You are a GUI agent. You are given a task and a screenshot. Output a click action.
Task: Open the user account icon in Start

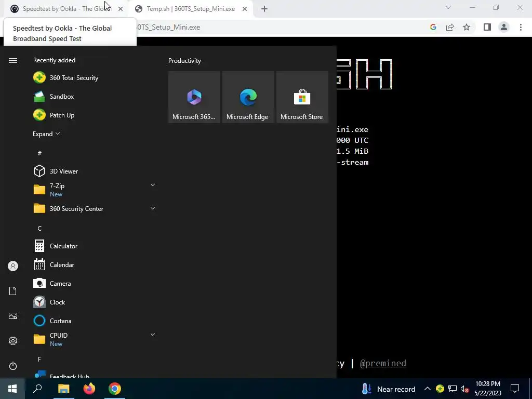coord(13,266)
